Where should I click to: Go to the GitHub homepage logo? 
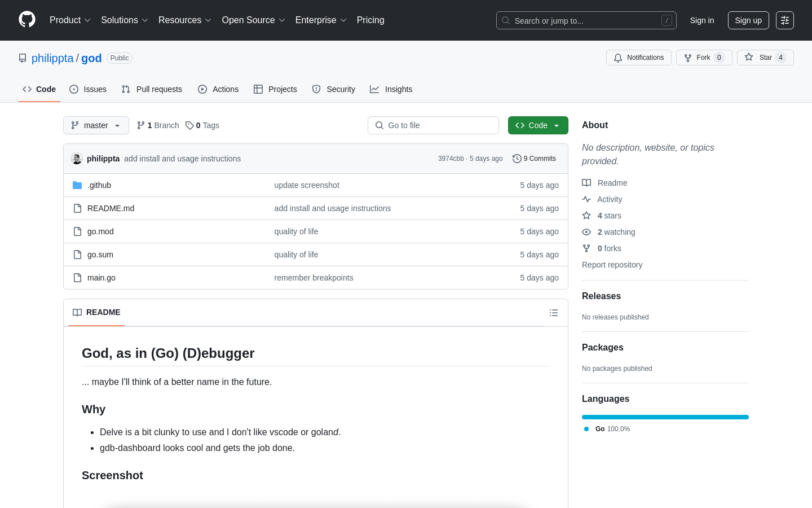pos(27,20)
